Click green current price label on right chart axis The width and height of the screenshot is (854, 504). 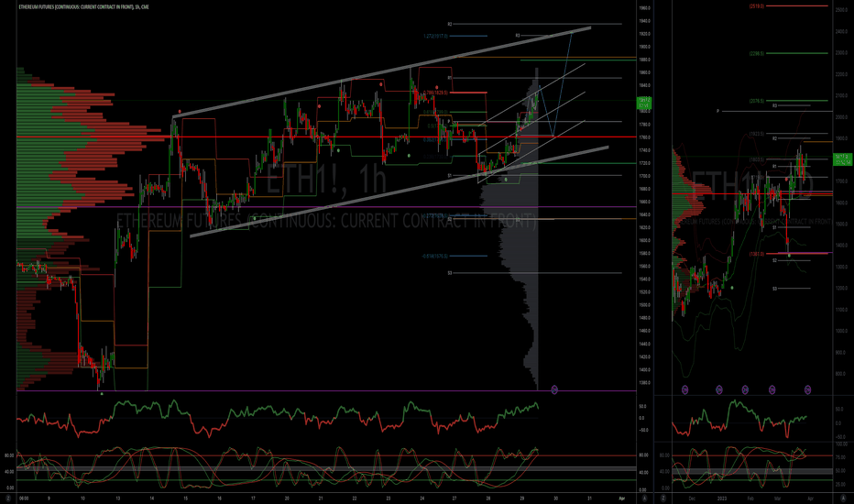point(843,159)
